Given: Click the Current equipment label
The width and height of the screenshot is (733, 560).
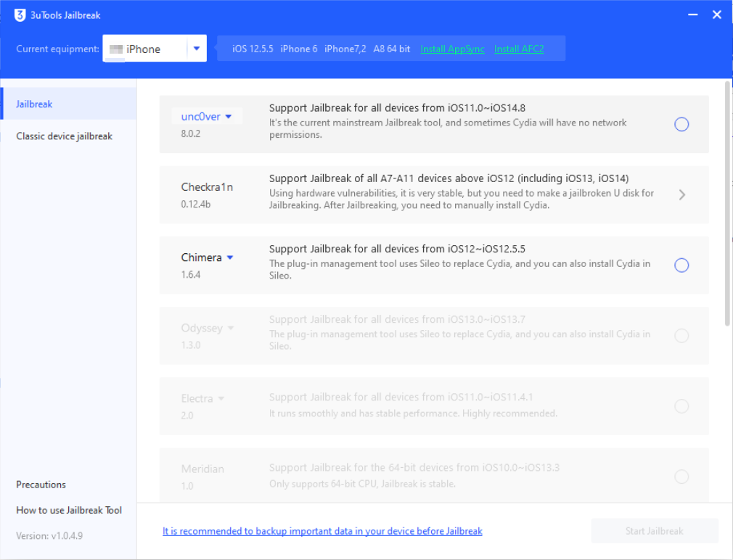Looking at the screenshot, I should point(57,49).
